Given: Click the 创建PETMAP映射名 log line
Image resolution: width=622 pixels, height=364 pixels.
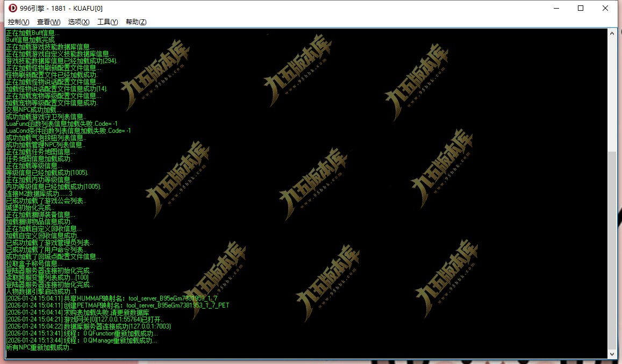Looking at the screenshot, I should (x=117, y=305).
